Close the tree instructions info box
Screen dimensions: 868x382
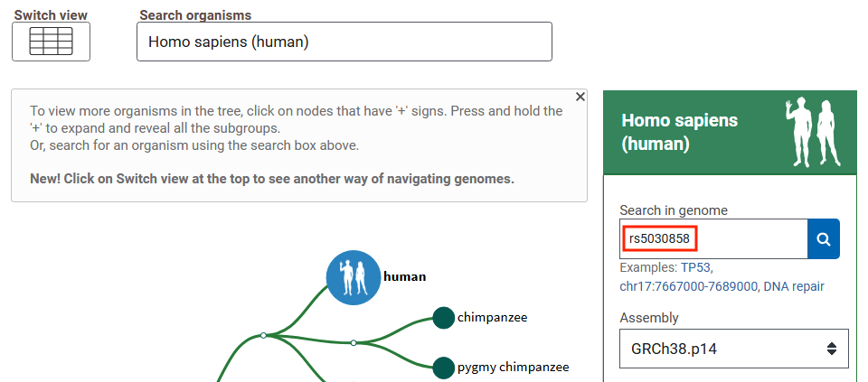click(580, 97)
